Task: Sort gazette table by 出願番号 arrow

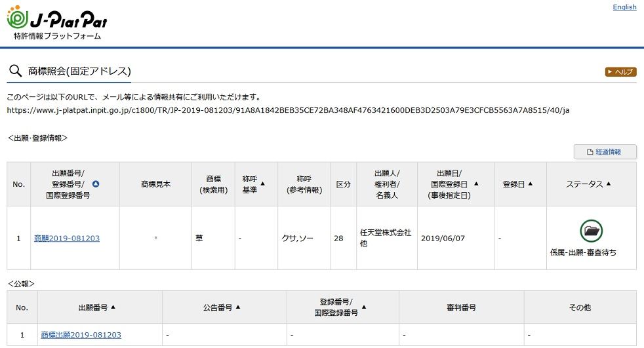Action: point(113,307)
